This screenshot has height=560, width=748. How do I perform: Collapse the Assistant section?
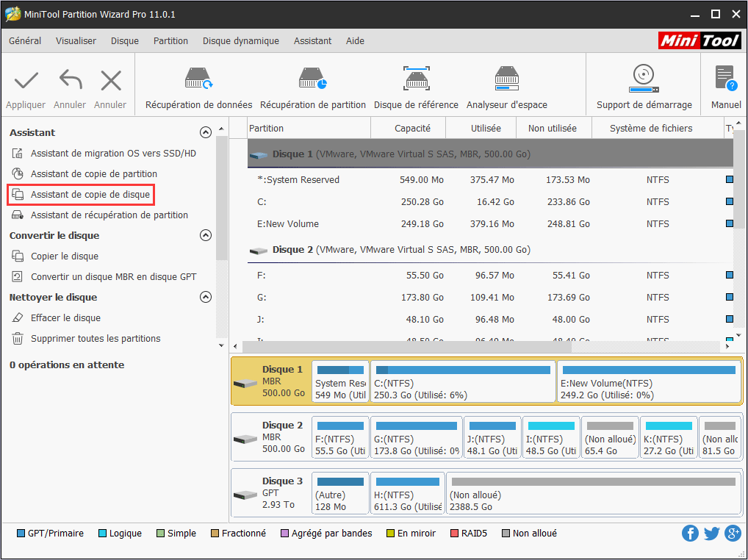pyautogui.click(x=206, y=132)
